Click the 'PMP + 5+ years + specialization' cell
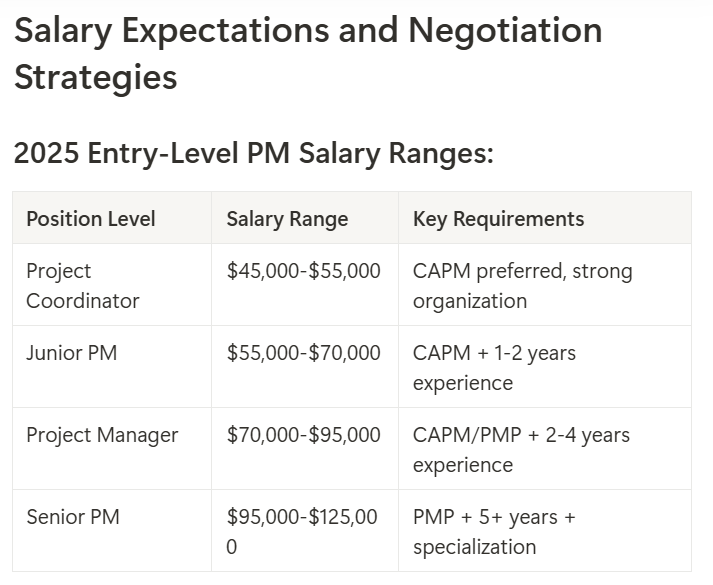Viewport: 713px width, 585px height. 494,531
